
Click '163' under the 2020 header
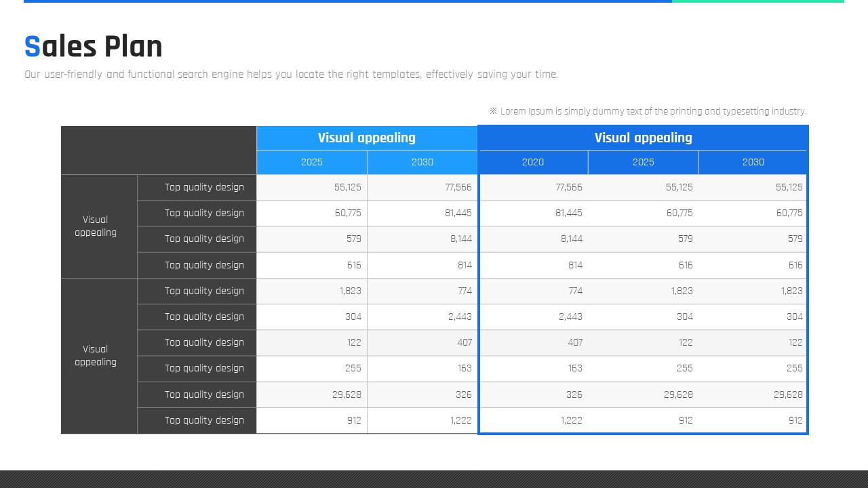(575, 368)
